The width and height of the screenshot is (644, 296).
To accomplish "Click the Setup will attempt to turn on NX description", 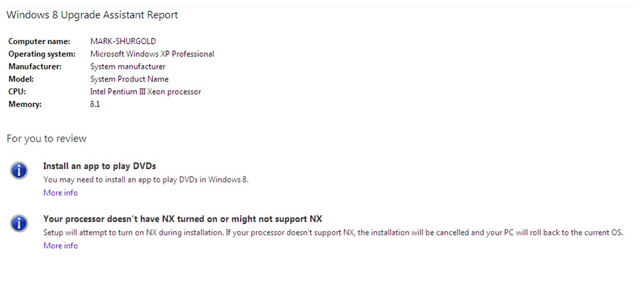I will click(x=333, y=233).
